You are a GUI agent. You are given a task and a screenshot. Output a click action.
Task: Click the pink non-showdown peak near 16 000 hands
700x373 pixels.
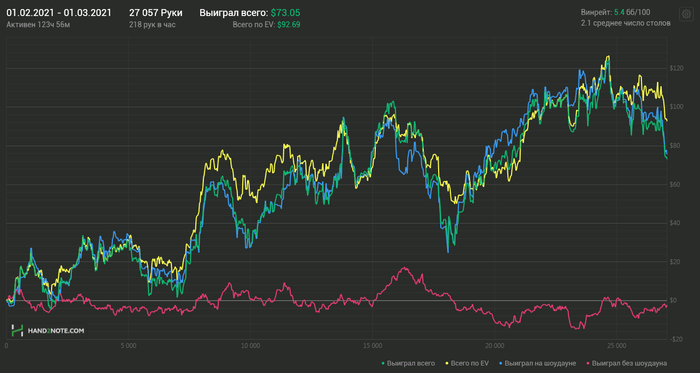(404, 268)
